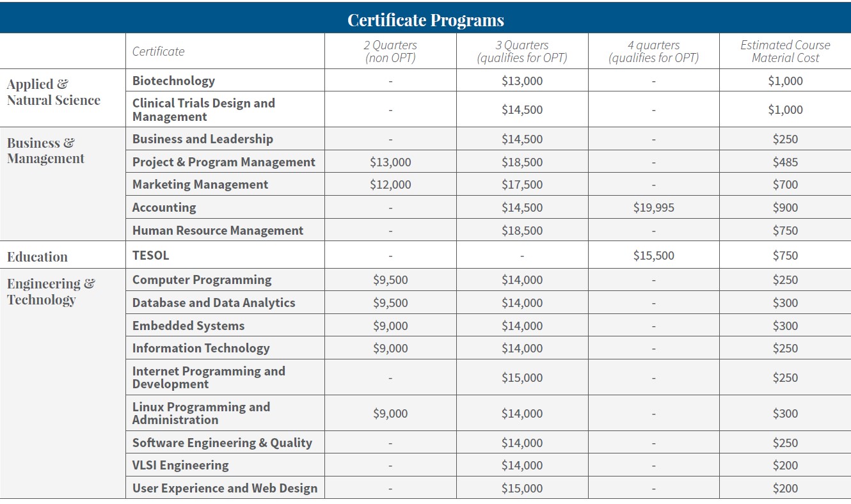This screenshot has height=504, width=851.
Task: Select the TESOL $15,500 price cell
Action: 654,255
